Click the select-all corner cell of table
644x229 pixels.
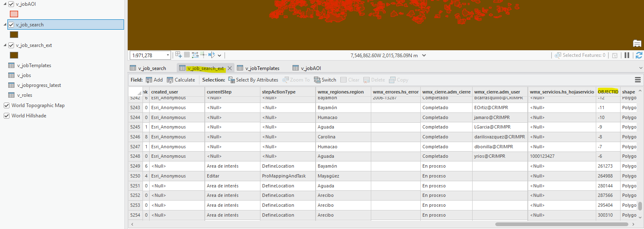click(x=135, y=92)
